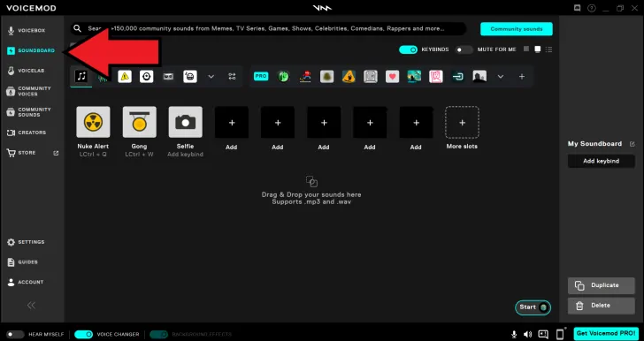Click the Selfie camera sound tile

pos(185,122)
